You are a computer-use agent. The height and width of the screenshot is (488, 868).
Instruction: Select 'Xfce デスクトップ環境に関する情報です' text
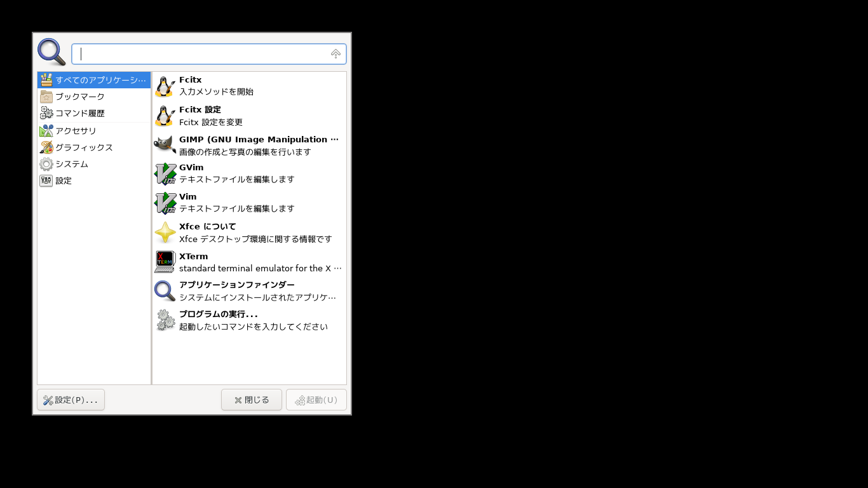coord(255,239)
